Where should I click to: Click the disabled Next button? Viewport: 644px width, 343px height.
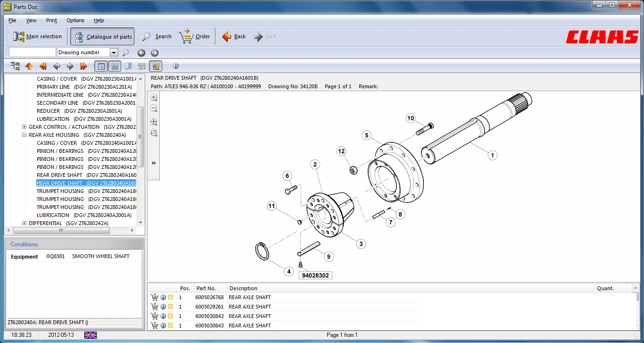pyautogui.click(x=265, y=36)
